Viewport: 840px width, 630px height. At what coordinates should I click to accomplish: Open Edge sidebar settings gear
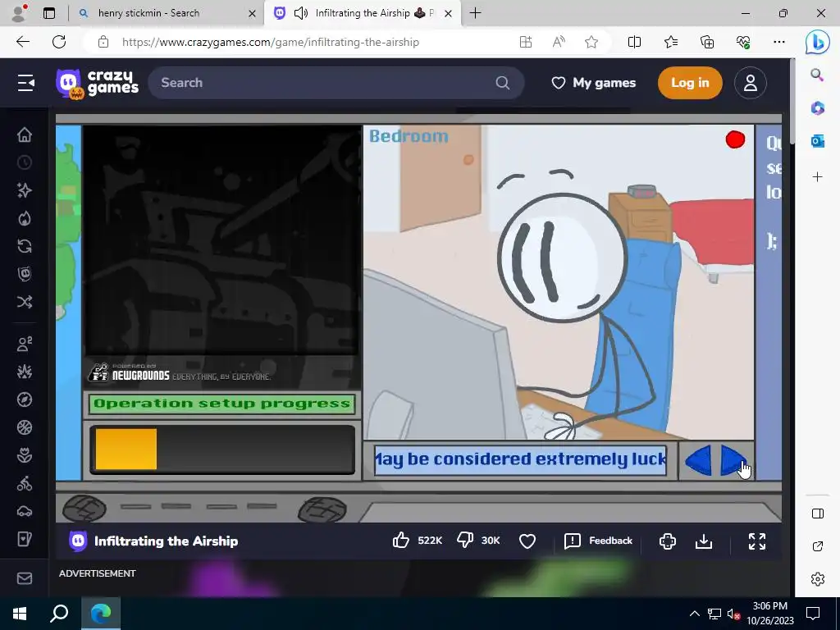818,579
